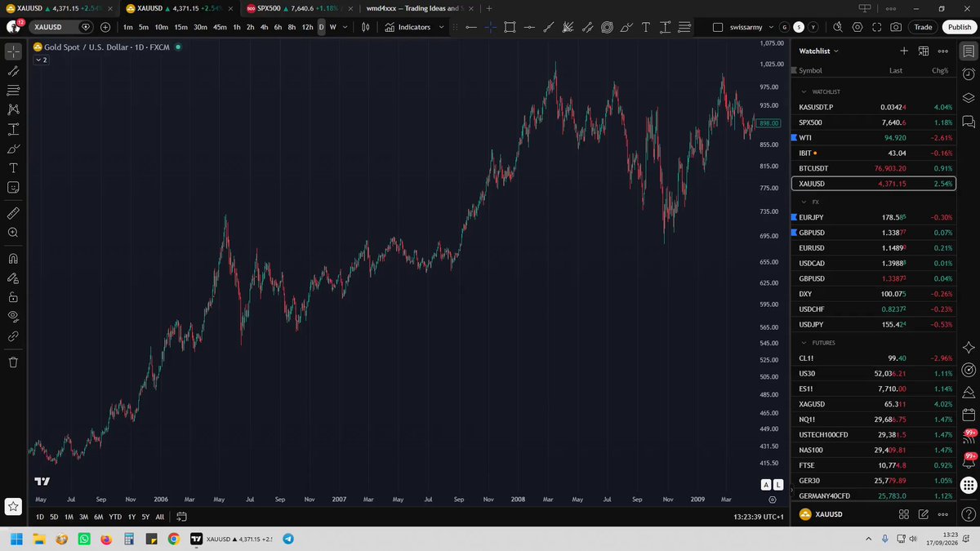Viewport: 980px width, 551px height.
Task: Expand the collapsed indicators legend arrow
Action: click(42, 60)
